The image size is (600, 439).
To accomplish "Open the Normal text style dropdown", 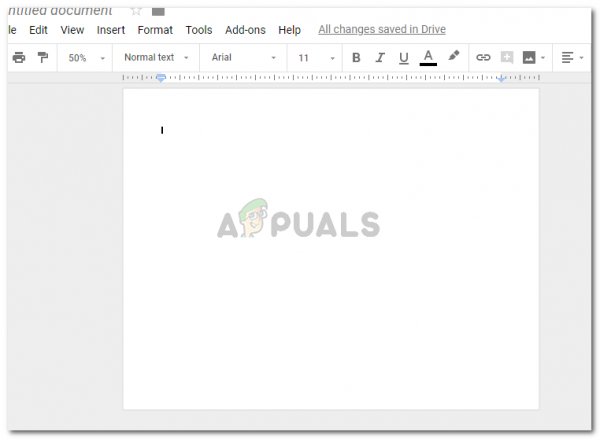I will [x=156, y=57].
